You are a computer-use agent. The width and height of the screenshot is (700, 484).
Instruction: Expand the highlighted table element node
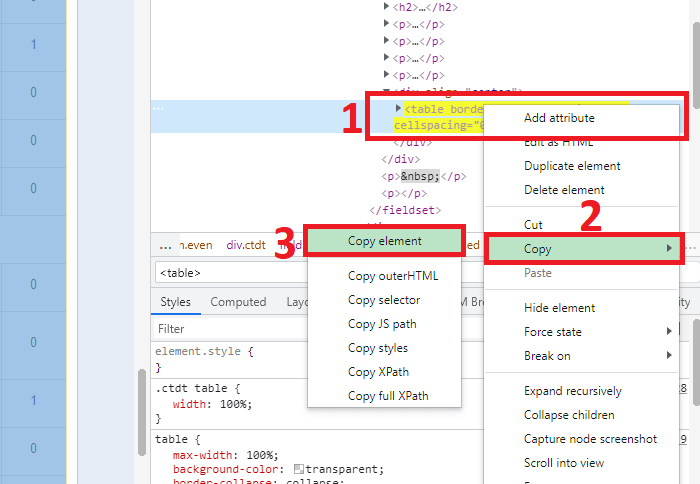(x=398, y=108)
